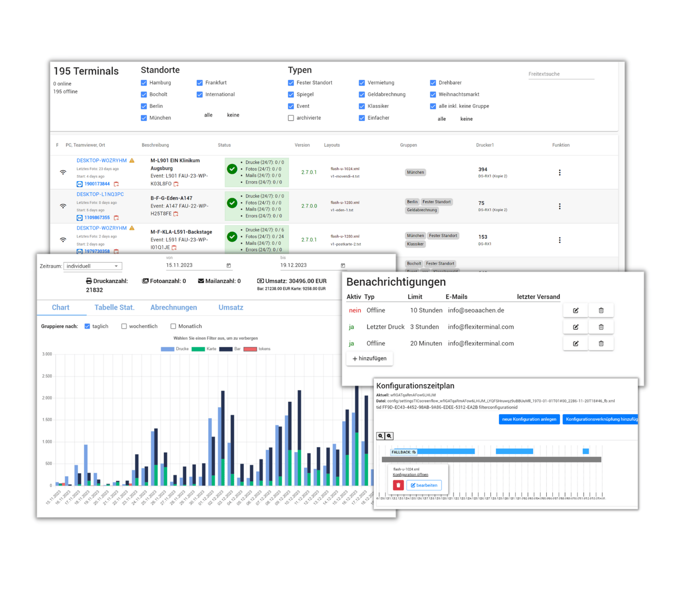This screenshot has width=693, height=616.
Task: Click the TeamViewer icon beside ID 1109867355
Action: tap(79, 218)
